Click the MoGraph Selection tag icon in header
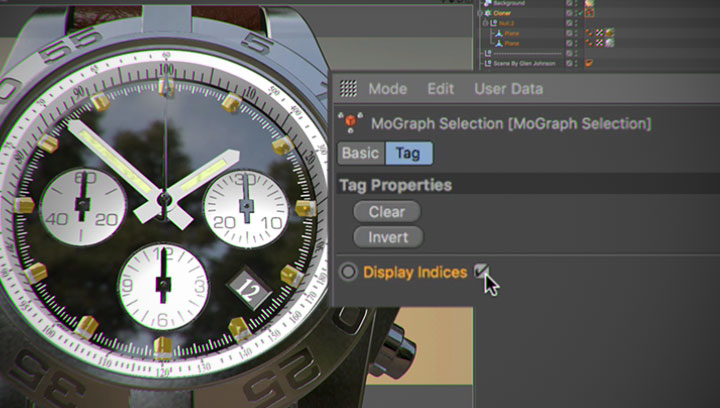The height and width of the screenshot is (408, 720). 349,123
